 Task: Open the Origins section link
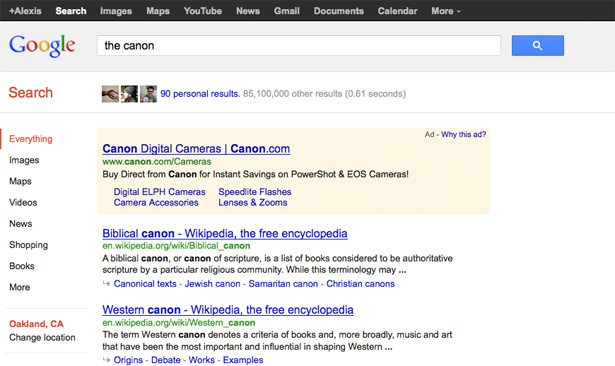coord(128,360)
